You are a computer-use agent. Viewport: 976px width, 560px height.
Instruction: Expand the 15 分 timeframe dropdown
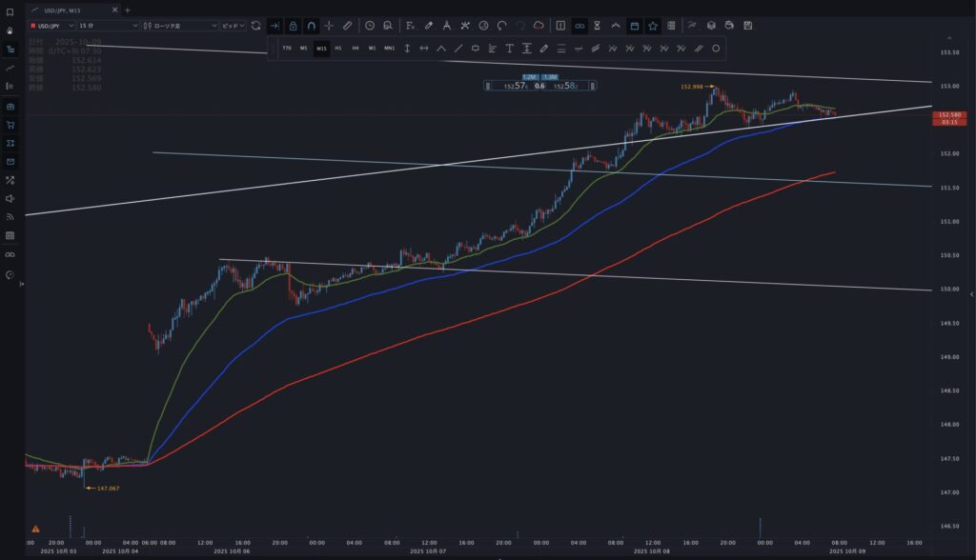pos(108,26)
